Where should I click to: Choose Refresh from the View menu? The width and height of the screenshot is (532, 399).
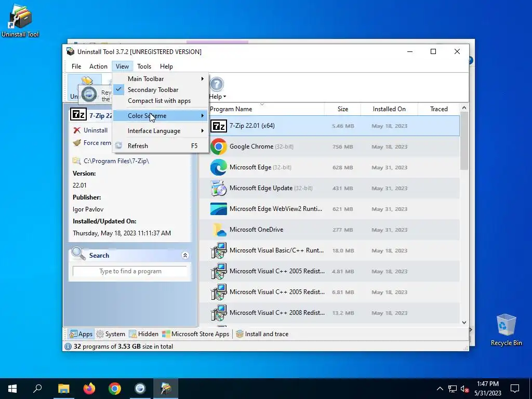pyautogui.click(x=160, y=146)
